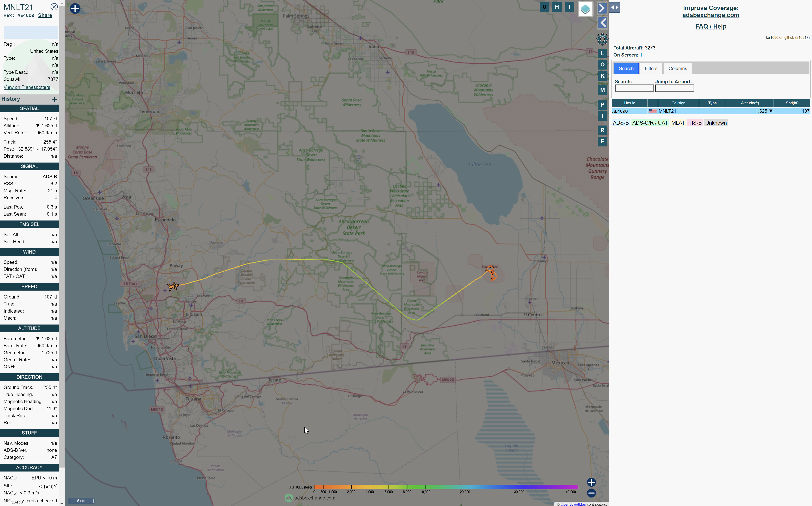The width and height of the screenshot is (812, 506).
Task: Sort table by Type column
Action: (712, 103)
